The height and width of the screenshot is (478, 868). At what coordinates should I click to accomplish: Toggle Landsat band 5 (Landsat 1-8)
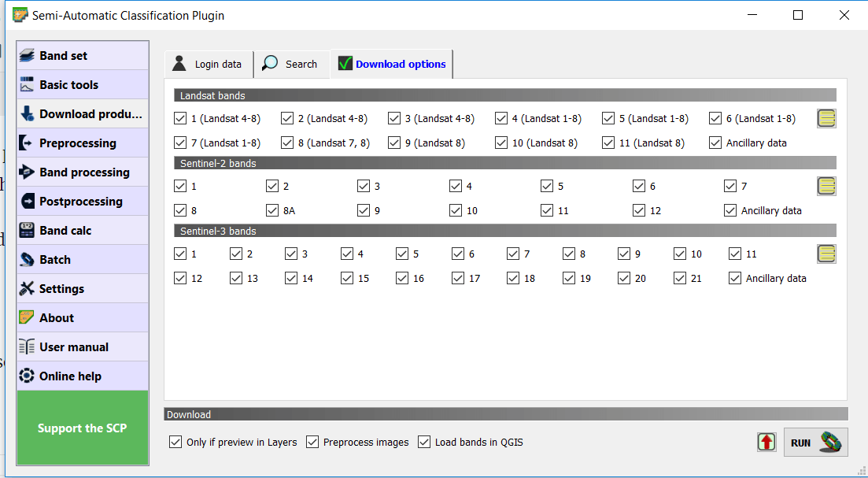[x=608, y=119]
